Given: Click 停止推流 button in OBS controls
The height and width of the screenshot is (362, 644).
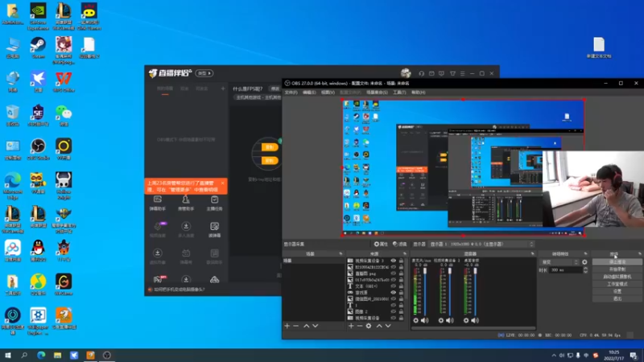Looking at the screenshot, I should tap(617, 262).
